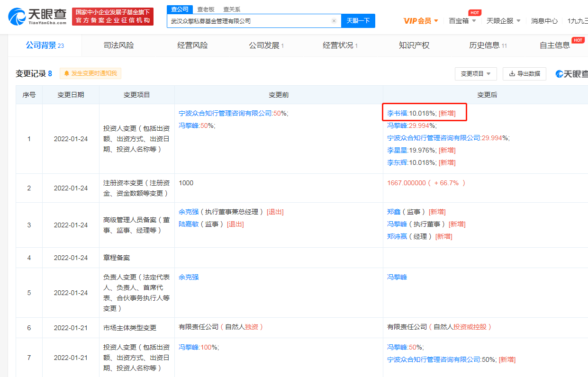This screenshot has height=377, width=588.
Task: Clear the search box text
Action: [x=334, y=21]
